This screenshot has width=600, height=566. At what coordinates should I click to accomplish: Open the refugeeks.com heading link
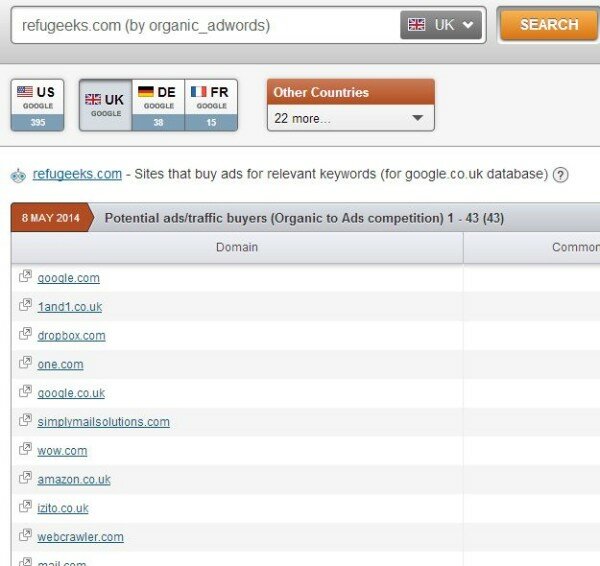tap(77, 174)
